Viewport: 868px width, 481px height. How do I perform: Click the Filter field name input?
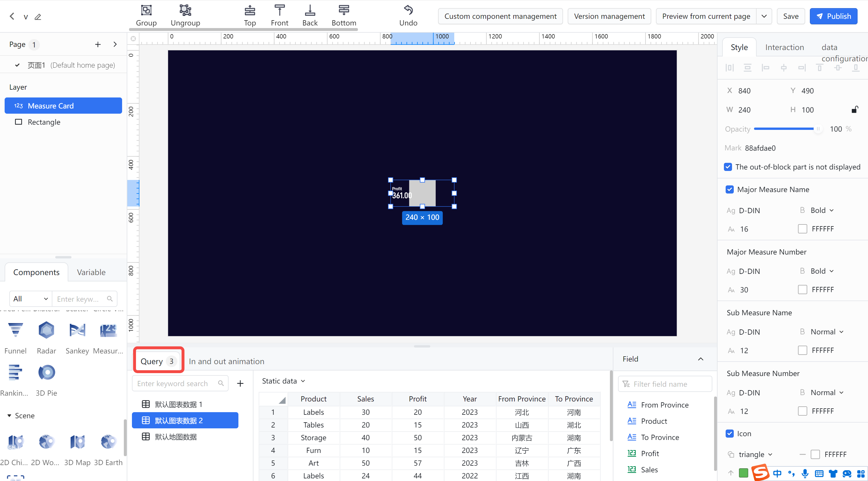[665, 384]
